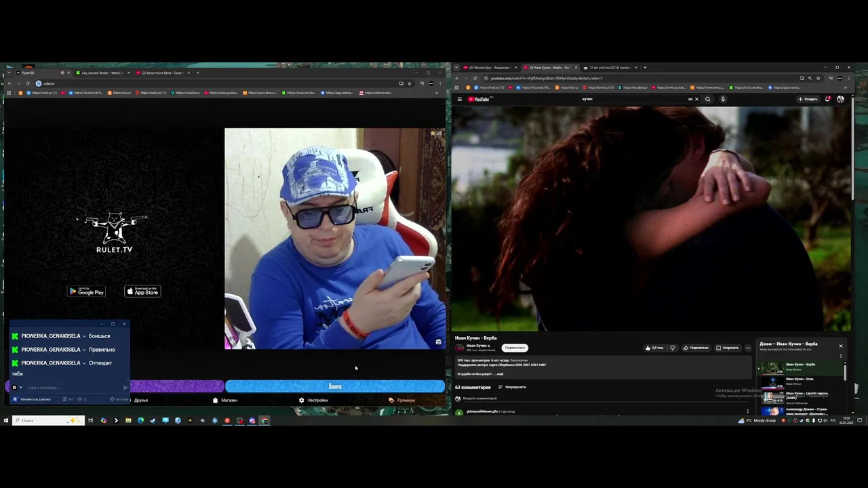Open Chrome menu in rulet.tv window
Screen dimensions: 868x488
point(441,83)
